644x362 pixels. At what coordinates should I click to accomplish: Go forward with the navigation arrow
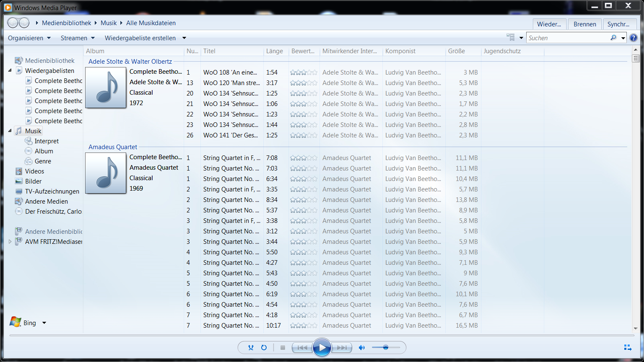(24, 23)
